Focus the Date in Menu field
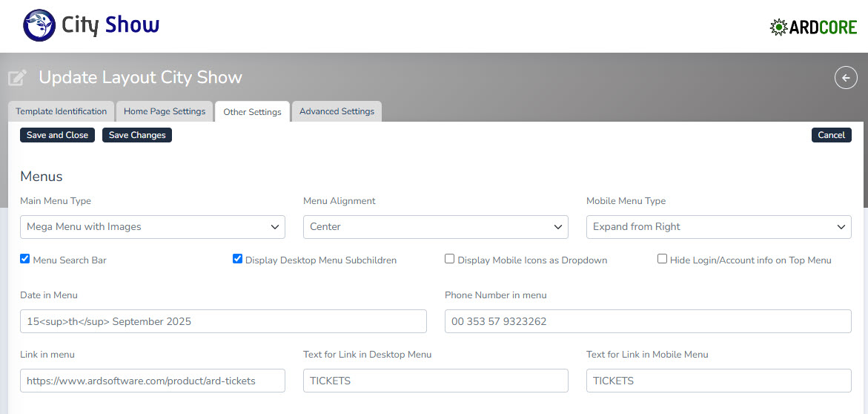868x414 pixels. [223, 321]
